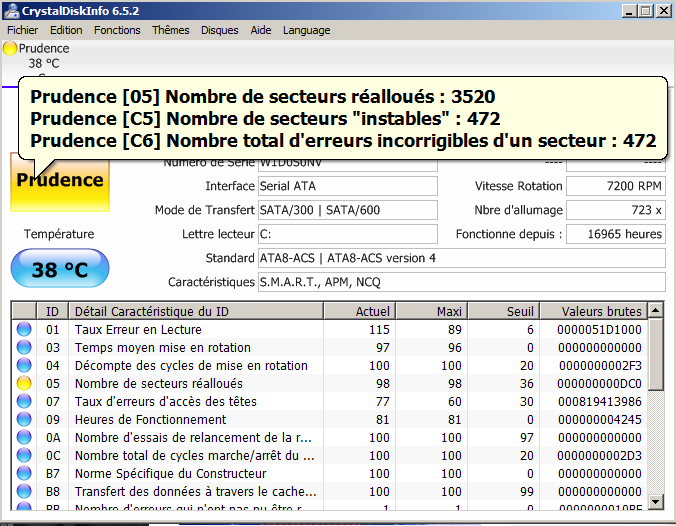Click the blue status icon for ID 01
This screenshot has width=676, height=526.
pos(24,329)
